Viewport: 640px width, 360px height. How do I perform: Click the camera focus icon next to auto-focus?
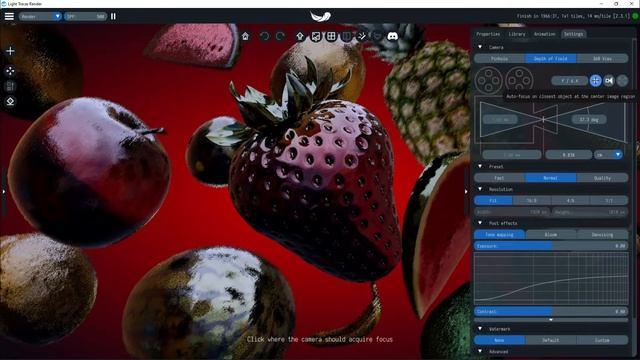click(x=609, y=81)
